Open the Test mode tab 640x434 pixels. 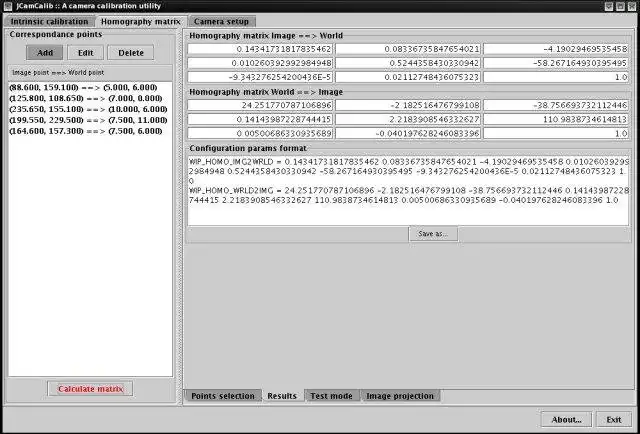(x=331, y=396)
